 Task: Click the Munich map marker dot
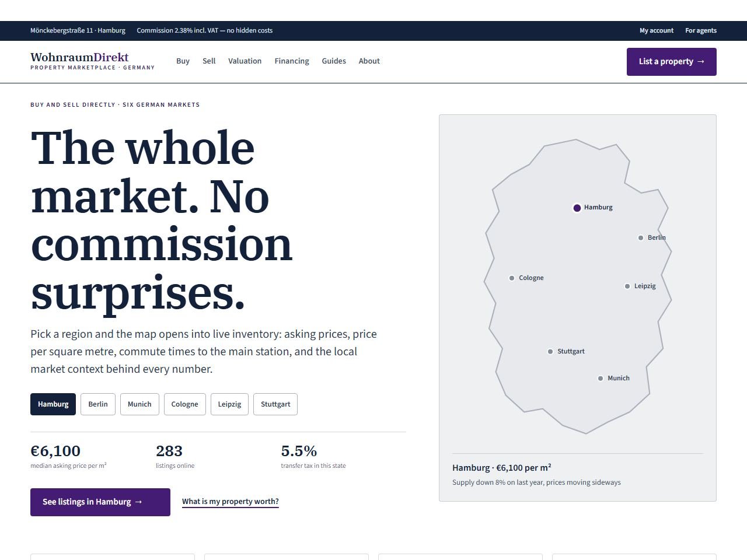click(601, 379)
